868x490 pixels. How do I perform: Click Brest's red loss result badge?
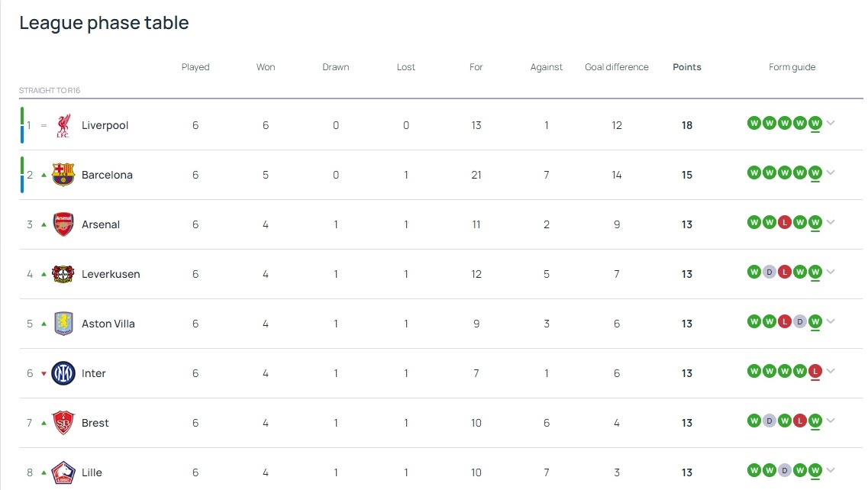[800, 421]
